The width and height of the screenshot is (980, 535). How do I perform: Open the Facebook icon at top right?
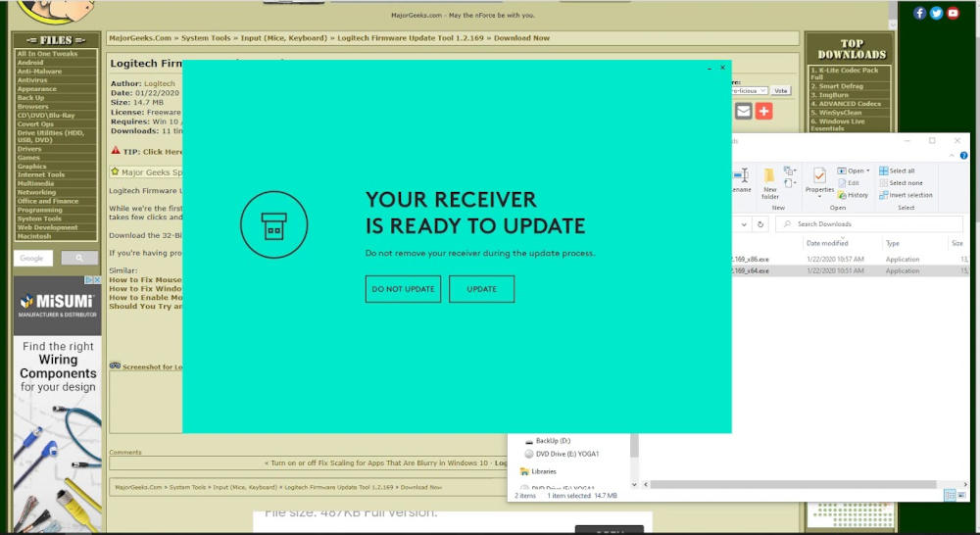click(x=919, y=13)
